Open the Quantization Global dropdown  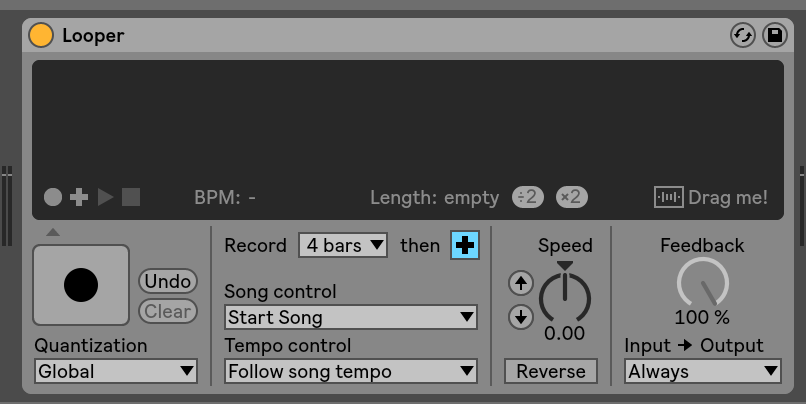coord(116,371)
